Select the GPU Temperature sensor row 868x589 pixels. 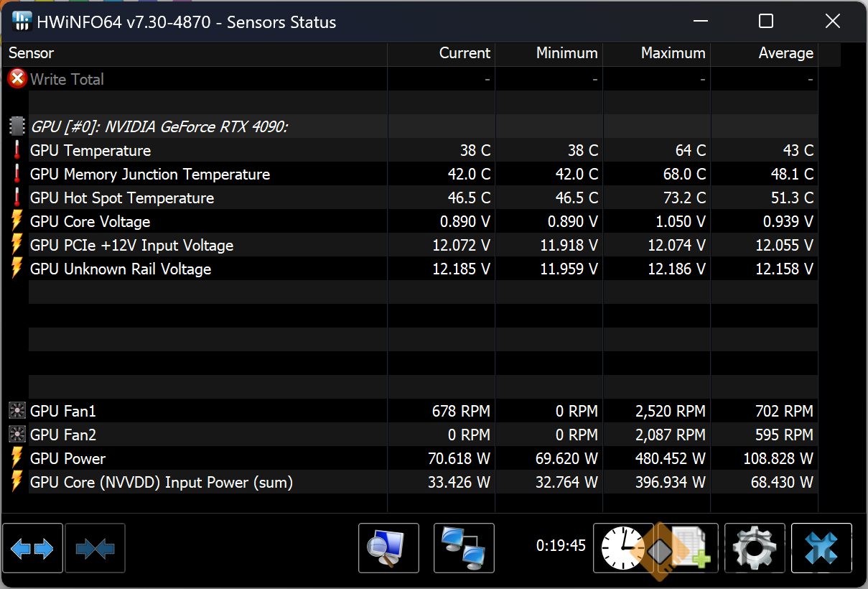[x=90, y=151]
